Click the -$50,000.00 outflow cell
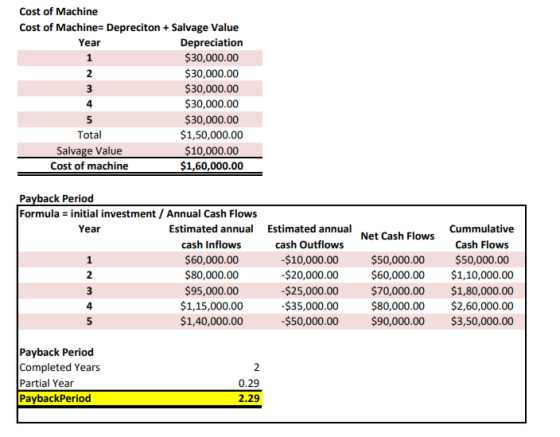560x437 pixels. (310, 321)
